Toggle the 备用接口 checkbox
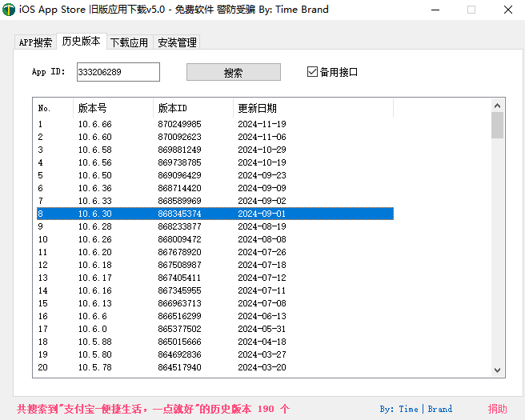Screen dimensions: 525x420 [x=332, y=72]
